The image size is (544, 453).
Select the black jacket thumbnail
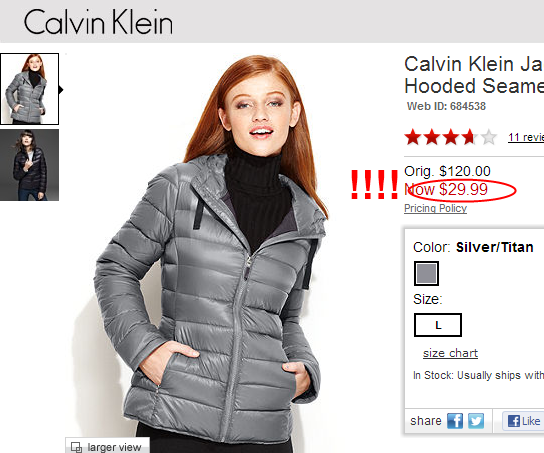pos(29,165)
